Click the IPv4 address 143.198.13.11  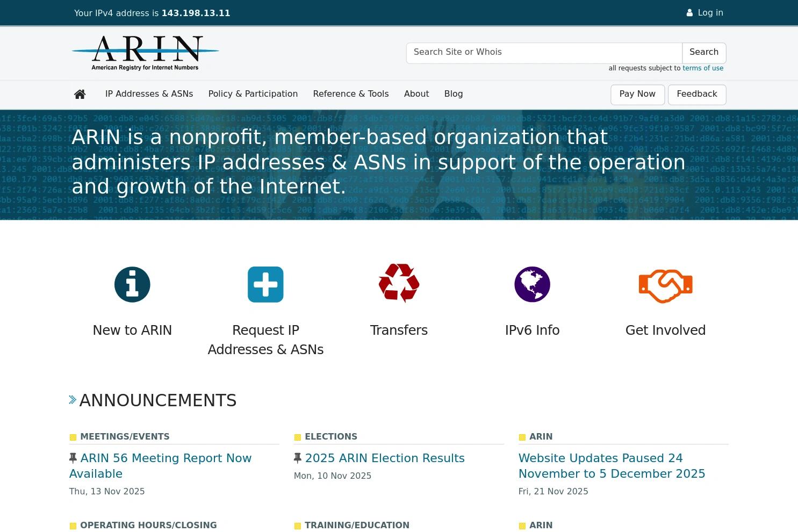click(x=196, y=13)
